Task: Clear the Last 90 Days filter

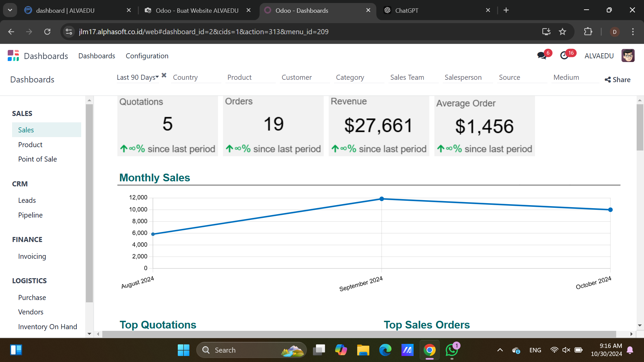Action: tap(164, 75)
